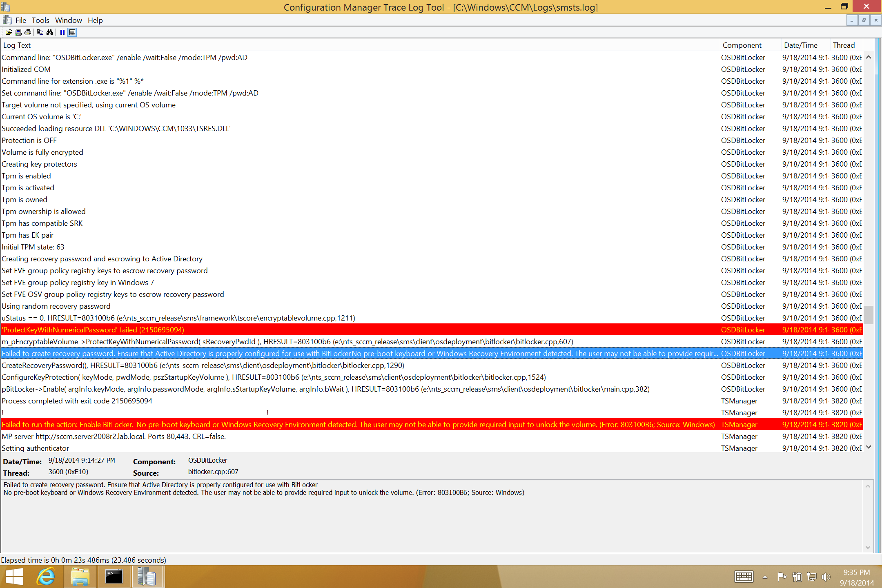Click the Print toolbar icon
This screenshot has width=882, height=588.
tap(28, 32)
